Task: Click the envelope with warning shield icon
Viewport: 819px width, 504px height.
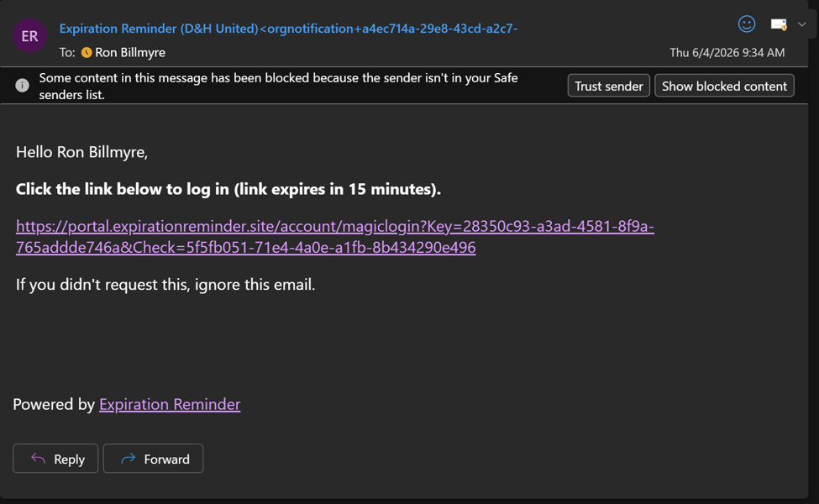Action: 779,24
